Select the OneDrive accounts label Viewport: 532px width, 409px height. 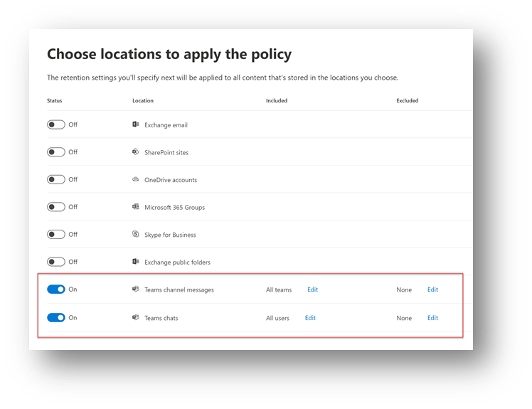[x=171, y=180]
